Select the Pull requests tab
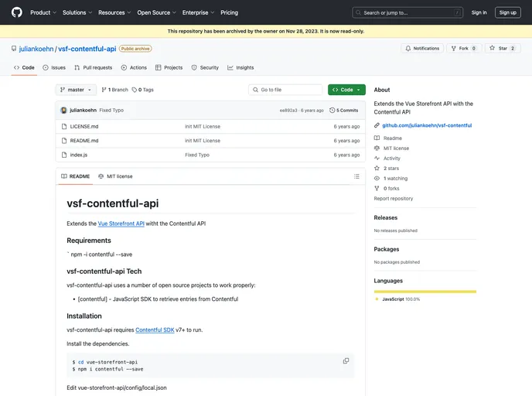 pyautogui.click(x=94, y=67)
